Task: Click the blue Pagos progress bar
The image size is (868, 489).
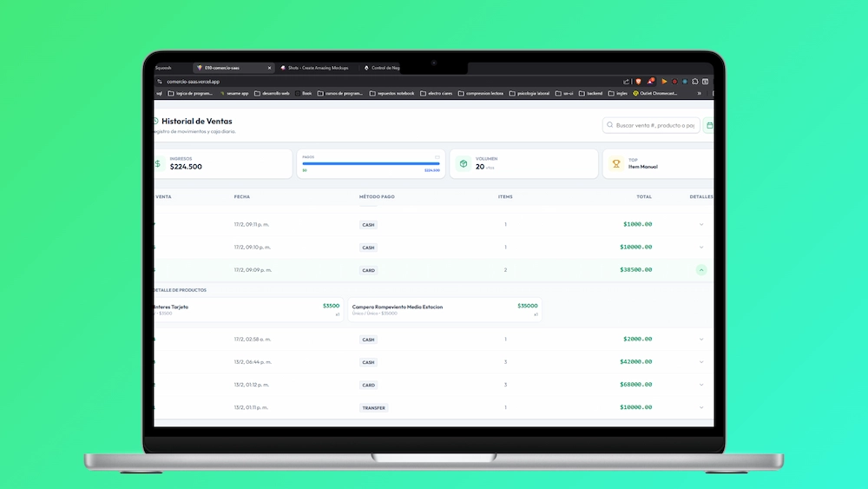Action: tap(371, 163)
